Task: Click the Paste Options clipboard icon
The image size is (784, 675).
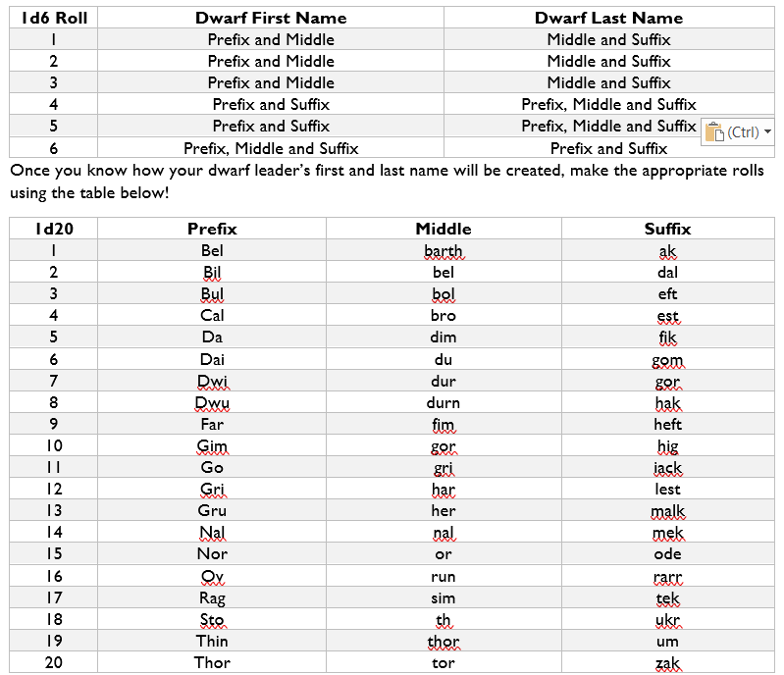Action: point(714,131)
